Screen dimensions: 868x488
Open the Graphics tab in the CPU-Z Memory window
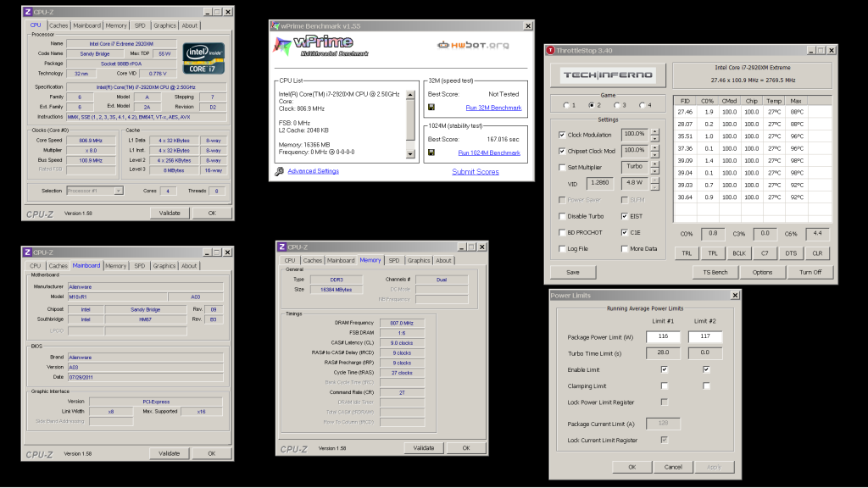tap(419, 261)
